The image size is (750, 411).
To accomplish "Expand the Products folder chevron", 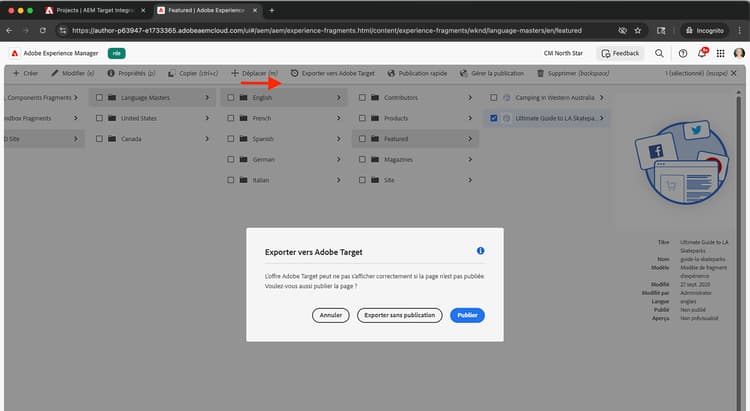I will 470,118.
